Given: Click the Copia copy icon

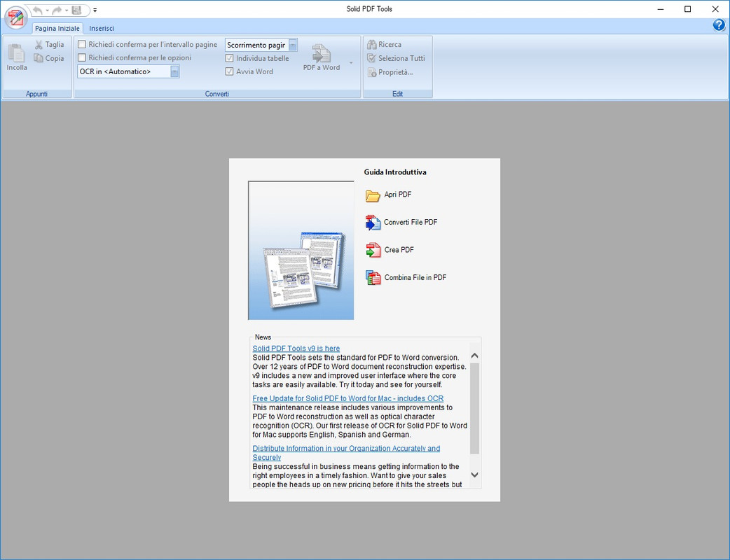Looking at the screenshot, I should coord(39,58).
